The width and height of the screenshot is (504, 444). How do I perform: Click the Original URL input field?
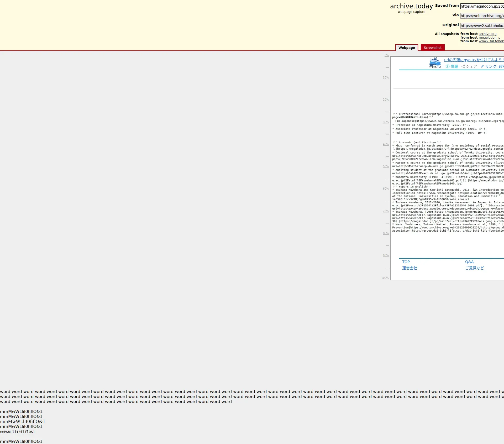point(482,26)
